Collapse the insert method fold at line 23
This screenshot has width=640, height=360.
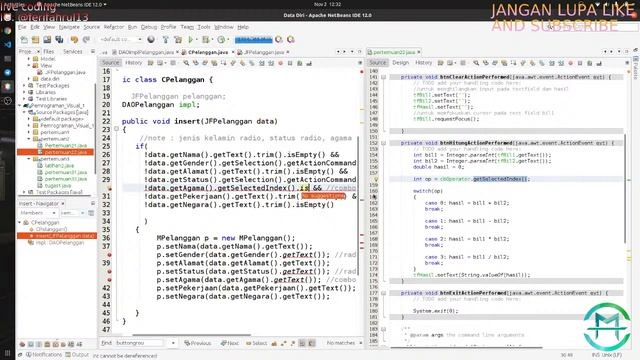pos(116,129)
